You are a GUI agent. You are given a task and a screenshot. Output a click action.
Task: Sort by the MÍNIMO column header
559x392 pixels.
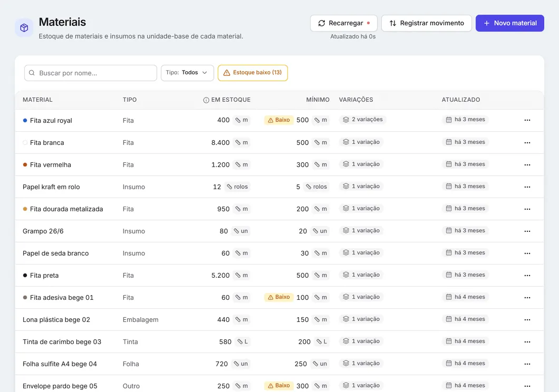(317, 100)
